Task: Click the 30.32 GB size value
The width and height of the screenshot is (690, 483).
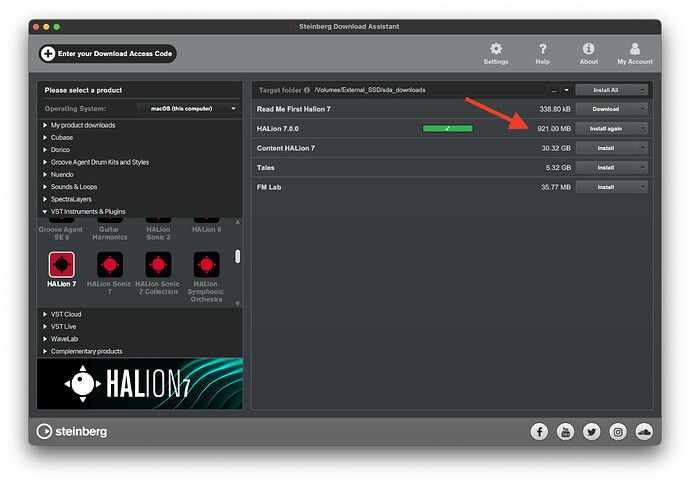Action: point(556,148)
